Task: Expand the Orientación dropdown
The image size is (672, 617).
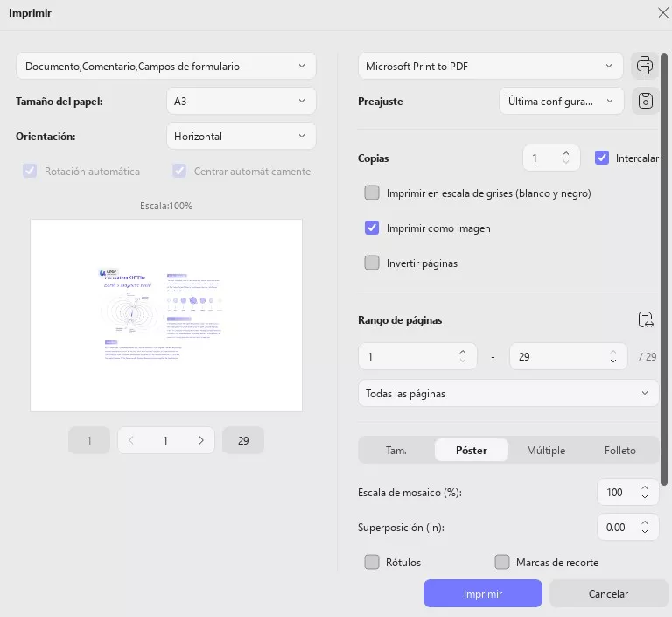Action: pos(241,136)
